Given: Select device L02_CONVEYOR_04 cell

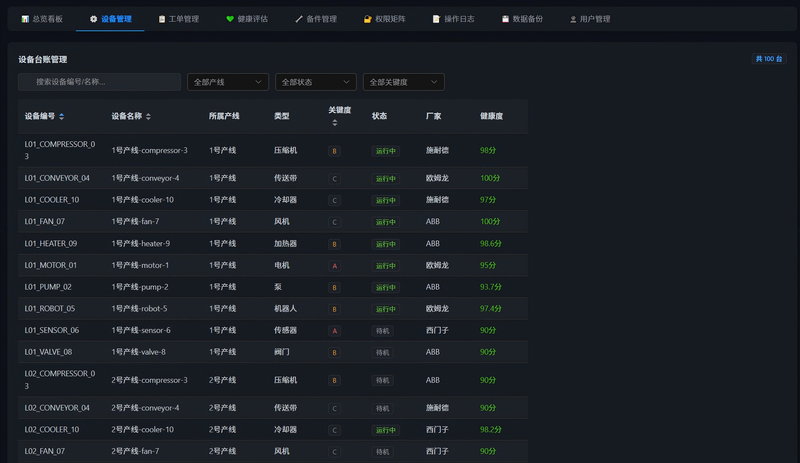Looking at the screenshot, I should [x=57, y=408].
